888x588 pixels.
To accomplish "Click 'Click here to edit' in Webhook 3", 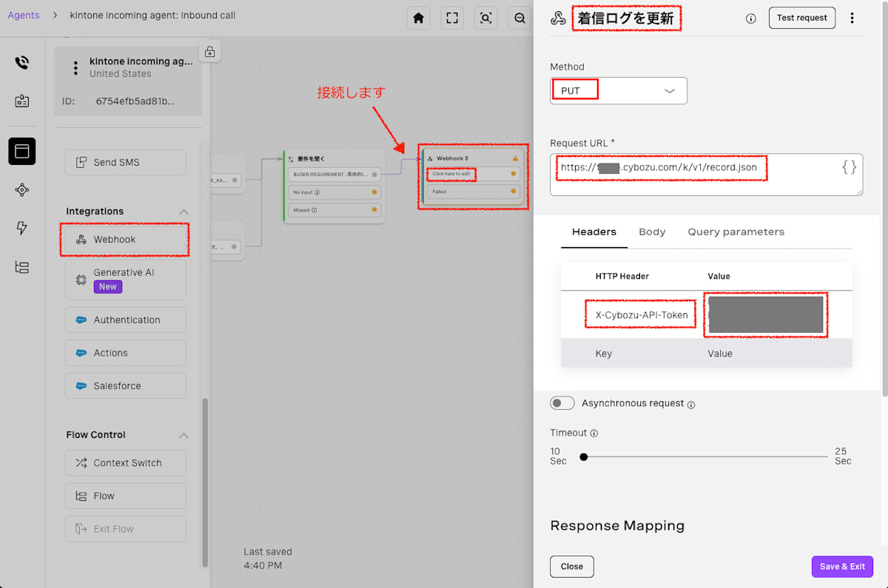I will point(451,174).
